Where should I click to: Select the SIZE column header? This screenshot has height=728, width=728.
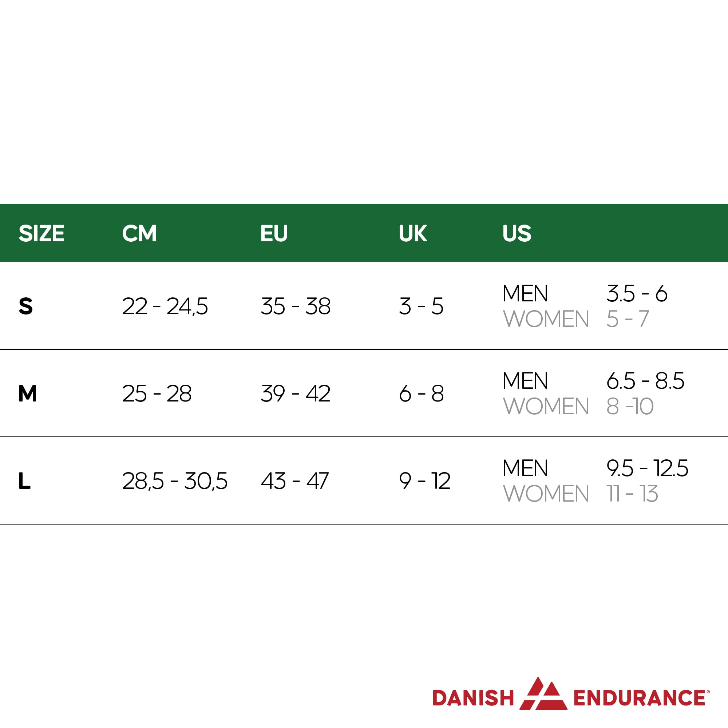click(41, 233)
